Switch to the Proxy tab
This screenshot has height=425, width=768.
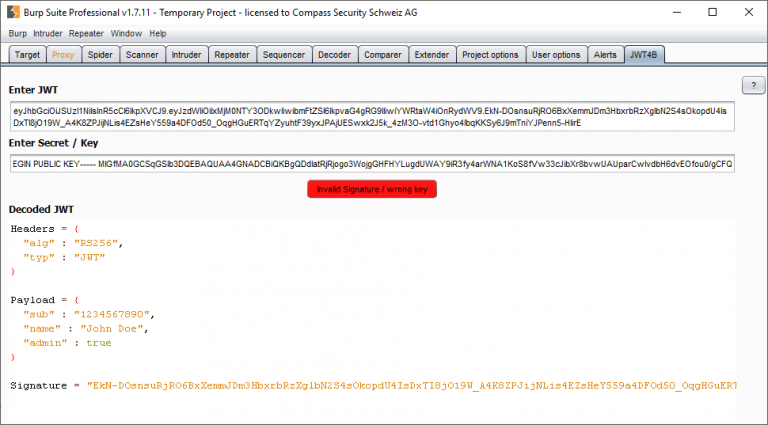[x=63, y=55]
